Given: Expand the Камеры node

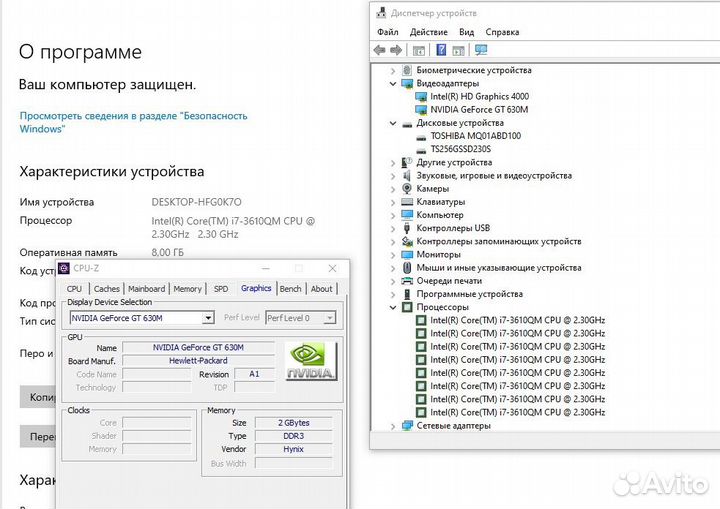Looking at the screenshot, I should click(x=393, y=189).
